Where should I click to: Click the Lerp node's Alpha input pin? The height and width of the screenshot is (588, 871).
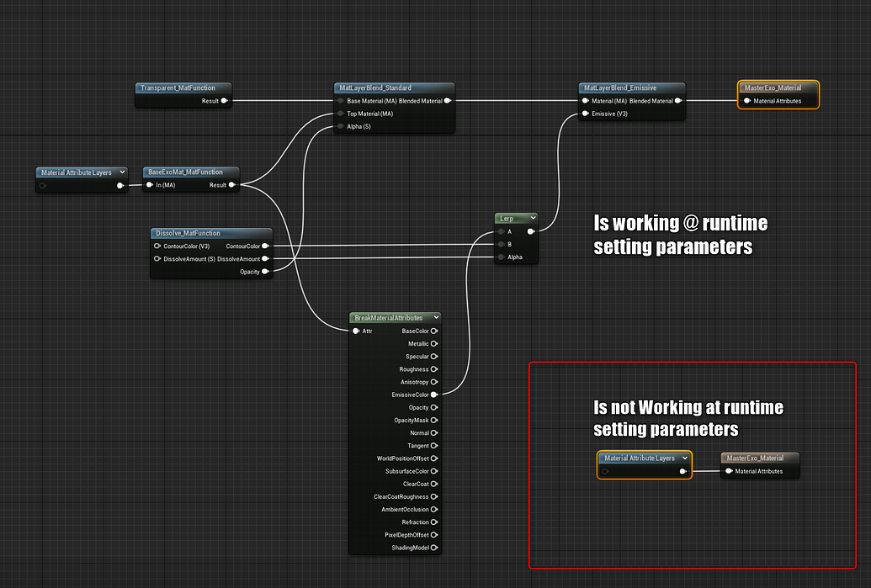[x=501, y=257]
